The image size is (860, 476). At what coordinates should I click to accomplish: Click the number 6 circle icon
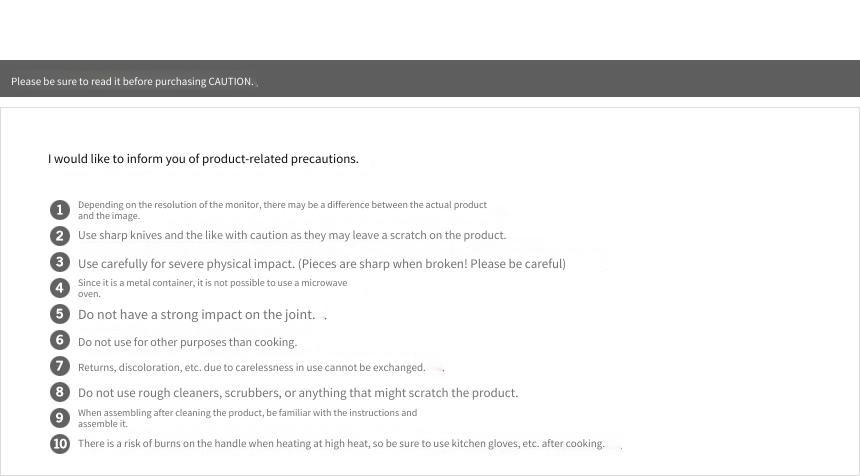pyautogui.click(x=60, y=339)
